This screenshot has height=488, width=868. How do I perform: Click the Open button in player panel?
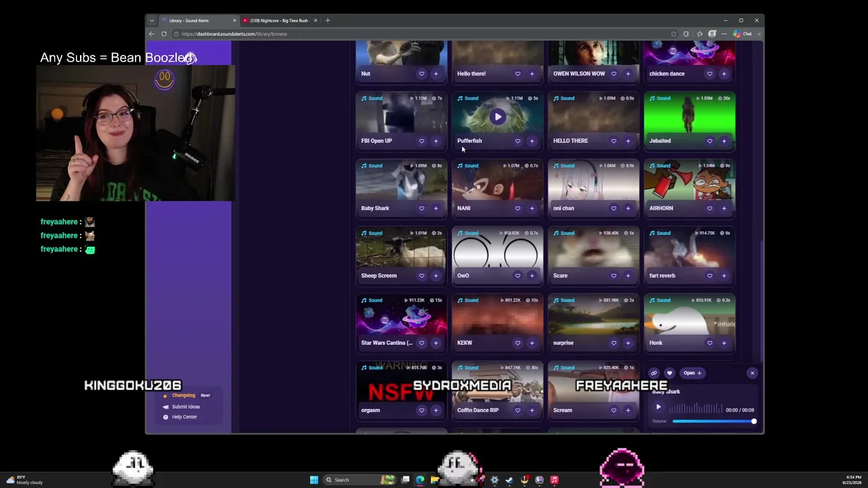(692, 373)
